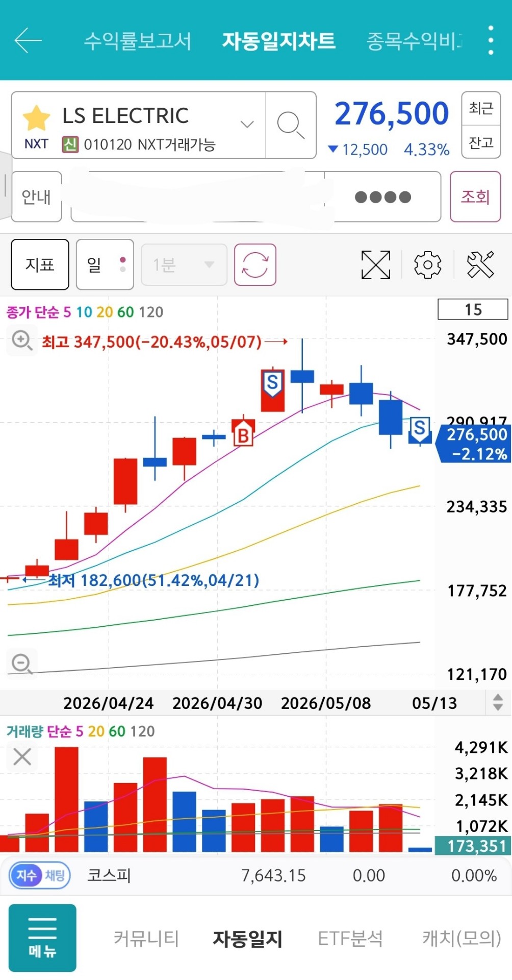Adjust chart height using up-down stepper arrows
The image size is (512, 980).
click(x=498, y=702)
